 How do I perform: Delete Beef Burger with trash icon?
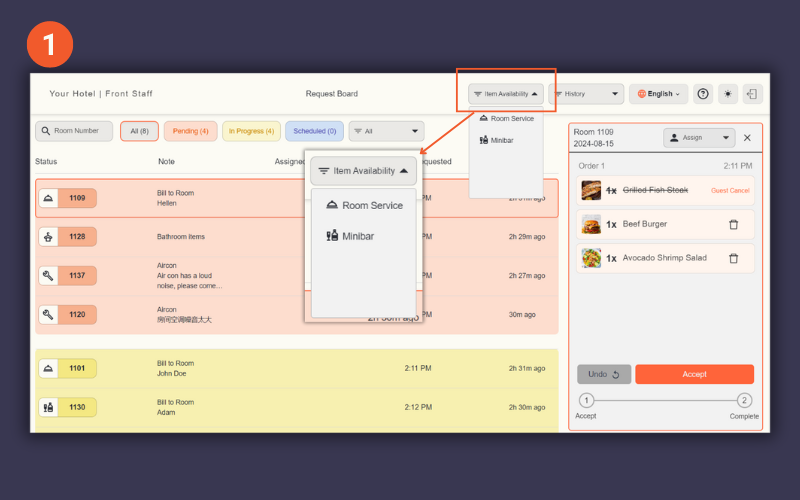point(733,224)
